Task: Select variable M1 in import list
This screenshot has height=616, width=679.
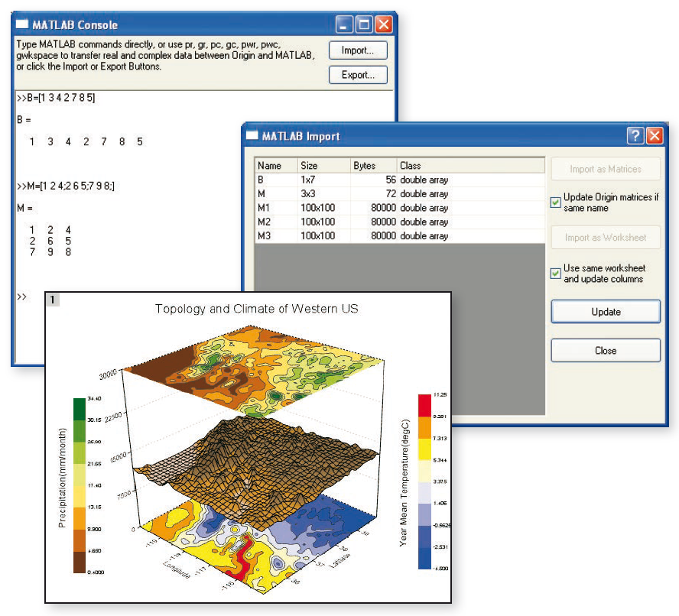Action: pos(400,208)
